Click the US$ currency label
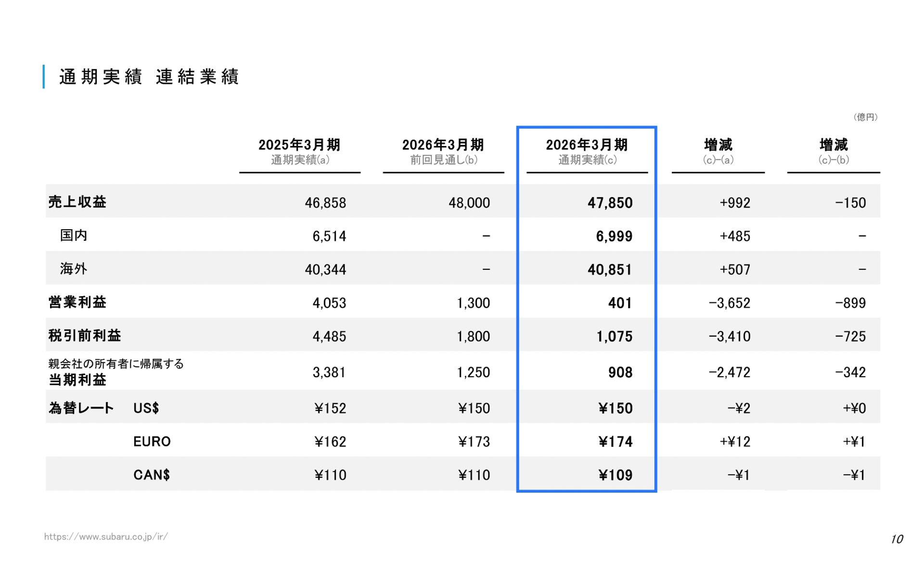The height and width of the screenshot is (578, 924). click(x=146, y=408)
